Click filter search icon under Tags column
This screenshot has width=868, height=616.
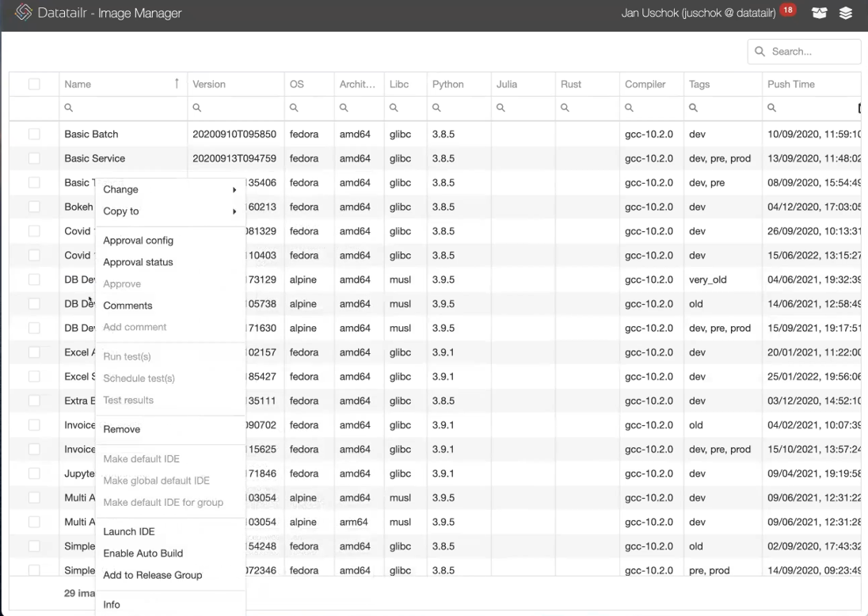(693, 108)
